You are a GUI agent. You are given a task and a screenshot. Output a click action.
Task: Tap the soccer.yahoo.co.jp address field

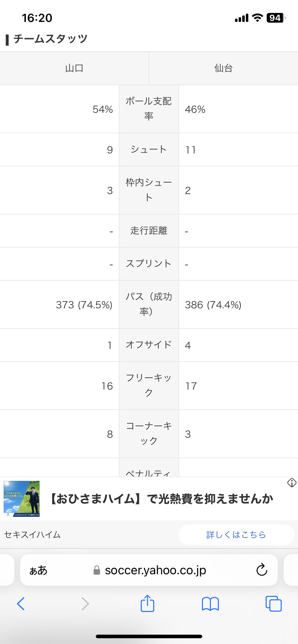coord(155,570)
